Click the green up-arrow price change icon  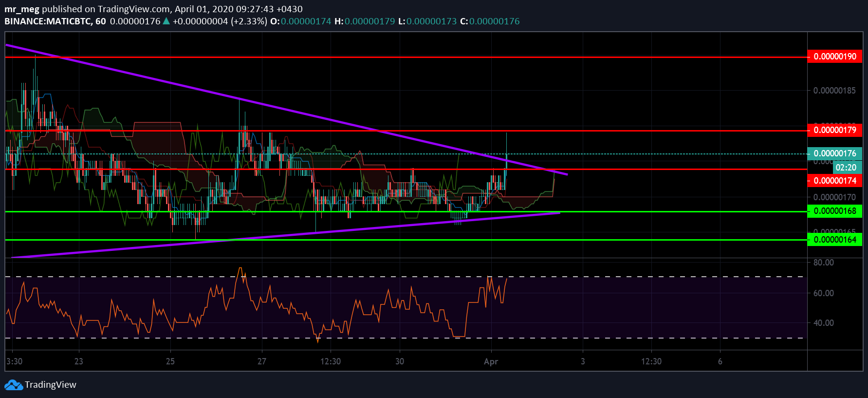(166, 21)
